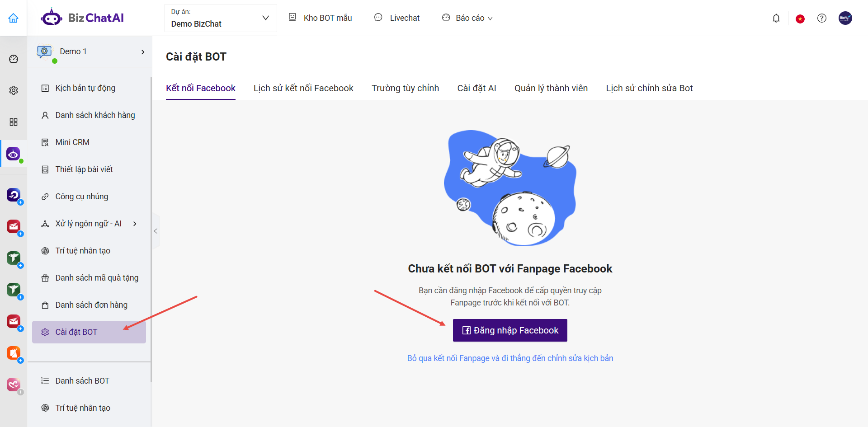Open the dashboard gauge icon in the rail
This screenshot has height=427, width=868.
pyautogui.click(x=14, y=59)
